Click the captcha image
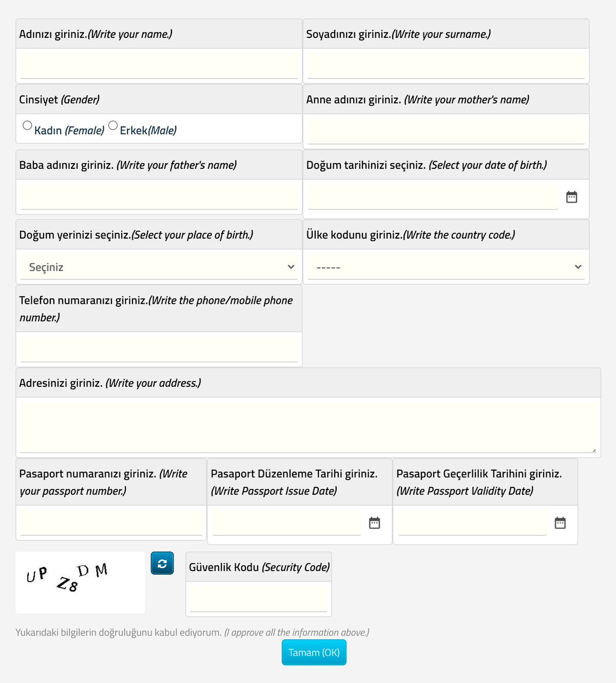Screen dimensions: 616x683 80,582
